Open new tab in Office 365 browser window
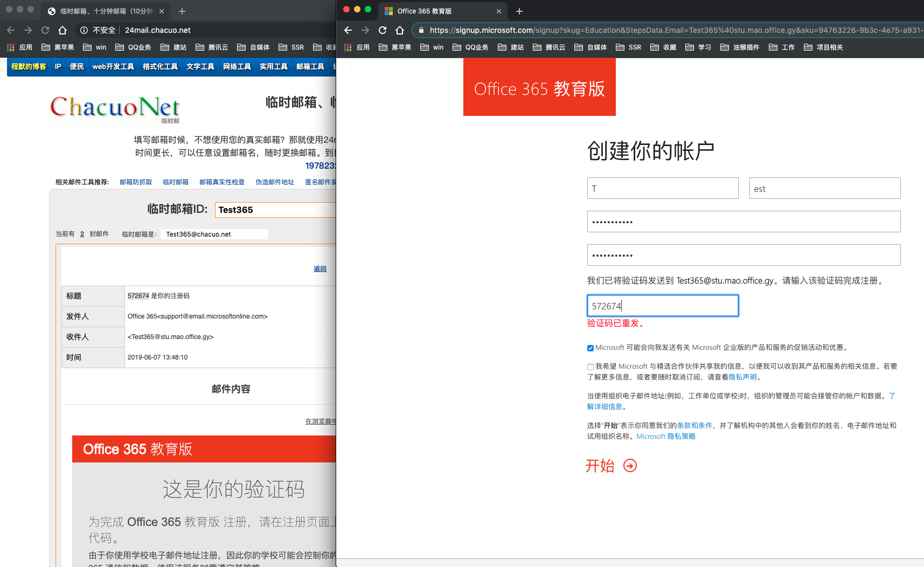 click(519, 11)
